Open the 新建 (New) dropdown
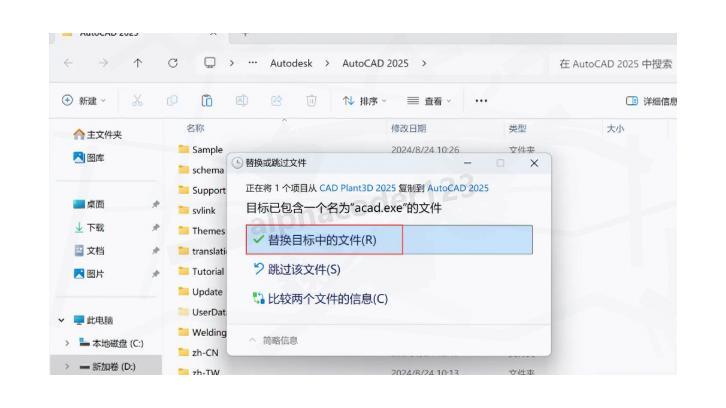 click(x=84, y=100)
